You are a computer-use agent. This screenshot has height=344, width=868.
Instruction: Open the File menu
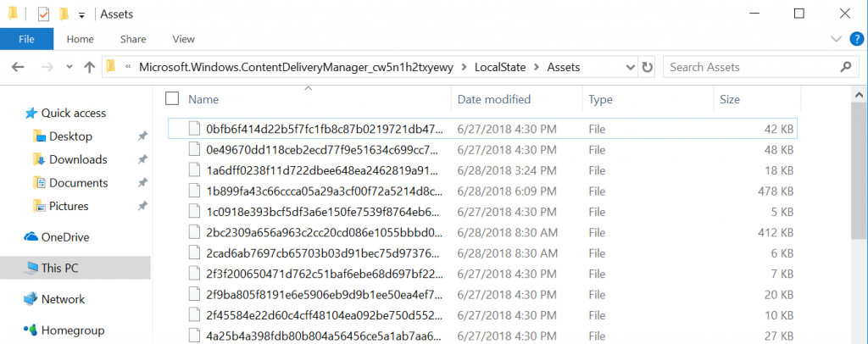tap(26, 39)
